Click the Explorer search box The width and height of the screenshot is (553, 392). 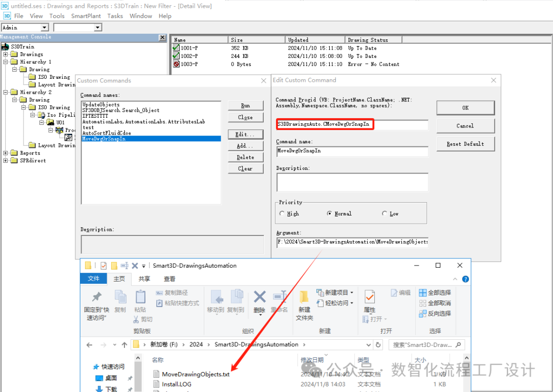pos(427,345)
